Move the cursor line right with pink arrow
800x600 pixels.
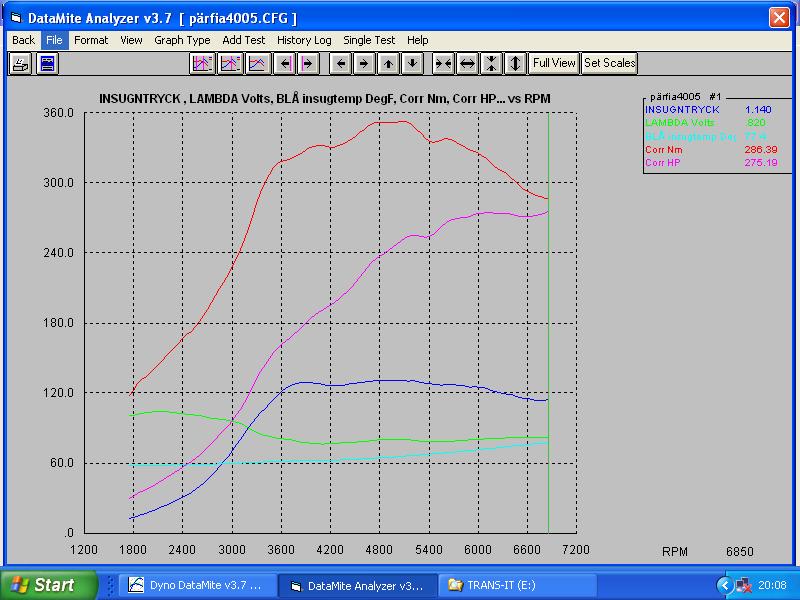[x=307, y=63]
